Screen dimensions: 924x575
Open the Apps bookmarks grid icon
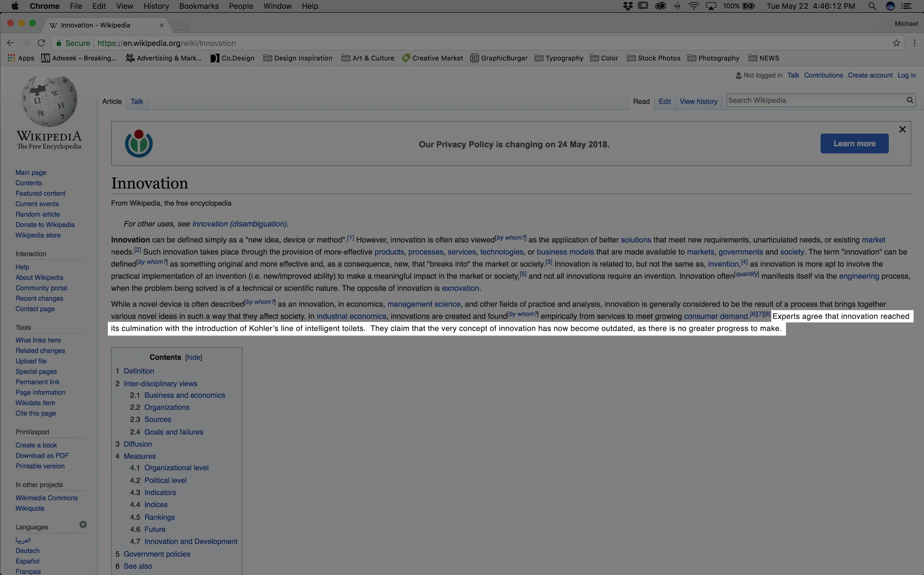(11, 58)
